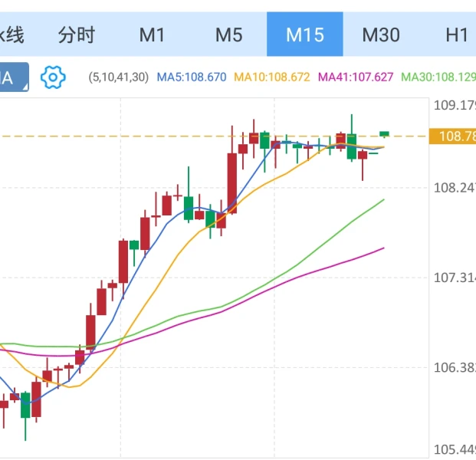Screen dimensions: 476x460
Task: Switch to the M30 timeframe tab
Action: point(381,34)
